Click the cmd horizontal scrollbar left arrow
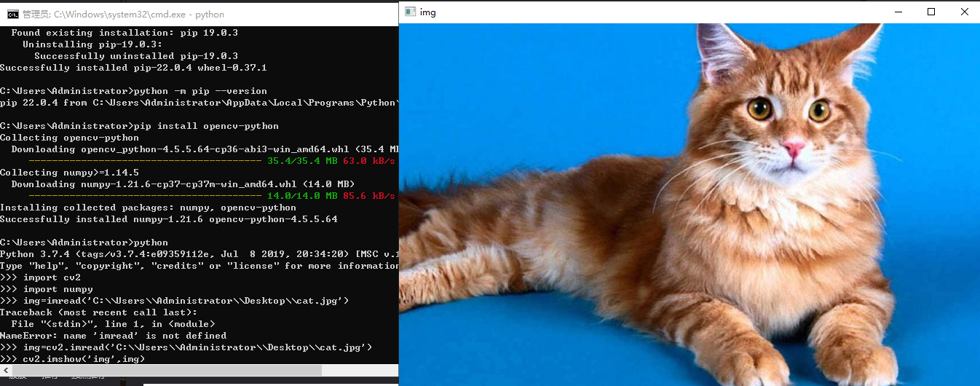 tap(6, 371)
